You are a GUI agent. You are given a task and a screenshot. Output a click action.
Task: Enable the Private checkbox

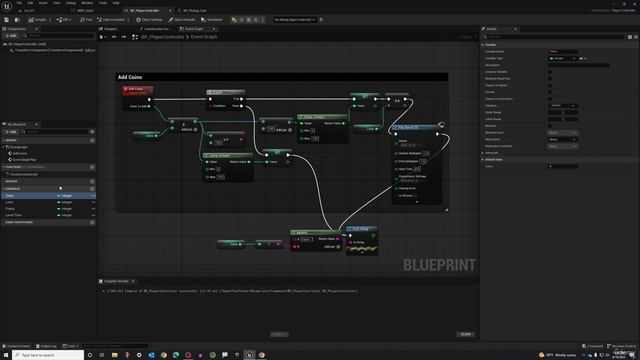coord(550,92)
